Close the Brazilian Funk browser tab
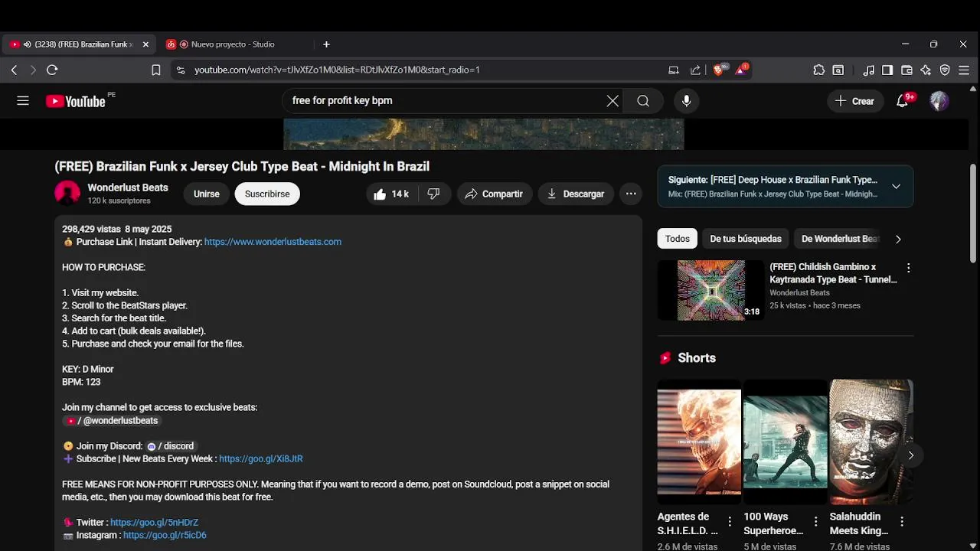This screenshot has height=551, width=980. coord(145,44)
